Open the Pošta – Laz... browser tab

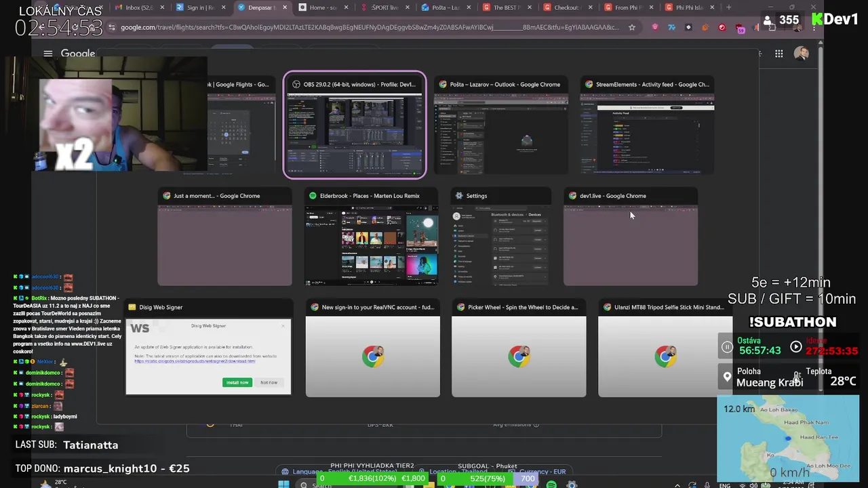pos(445,7)
